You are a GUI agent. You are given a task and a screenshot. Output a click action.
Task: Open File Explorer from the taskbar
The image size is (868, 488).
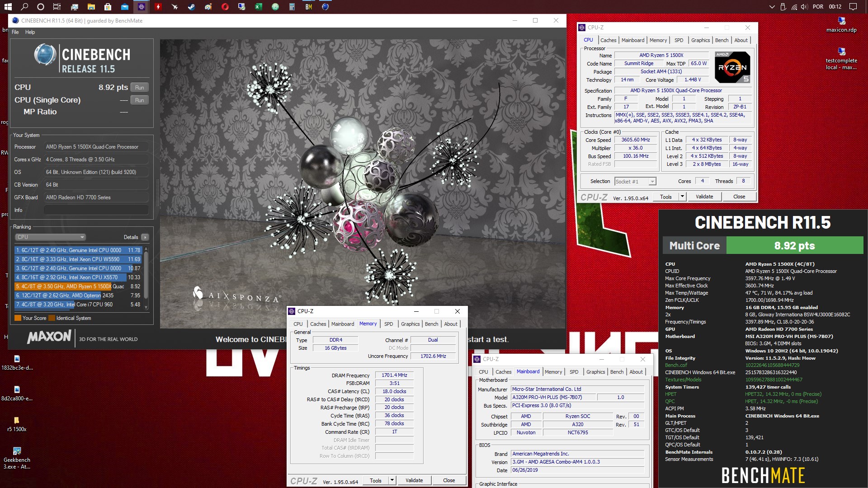[x=91, y=7]
